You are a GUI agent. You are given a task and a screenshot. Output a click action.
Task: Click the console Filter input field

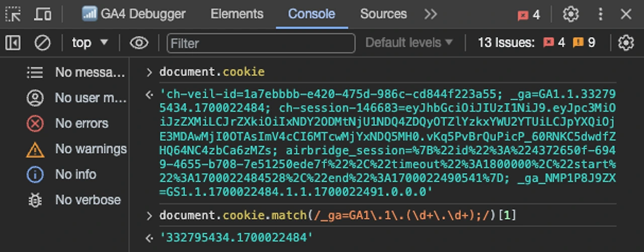click(x=261, y=43)
